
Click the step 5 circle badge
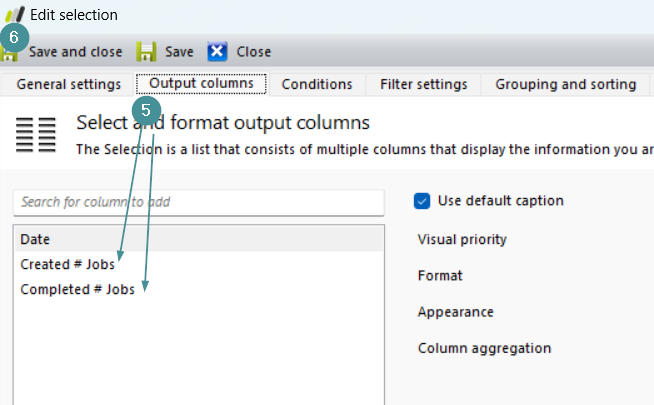point(147,109)
